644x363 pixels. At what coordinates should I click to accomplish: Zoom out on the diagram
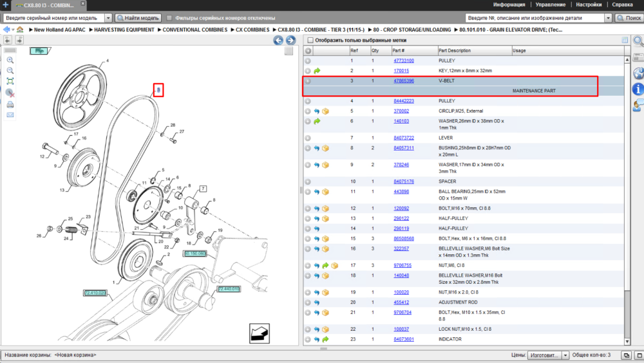coord(10,71)
